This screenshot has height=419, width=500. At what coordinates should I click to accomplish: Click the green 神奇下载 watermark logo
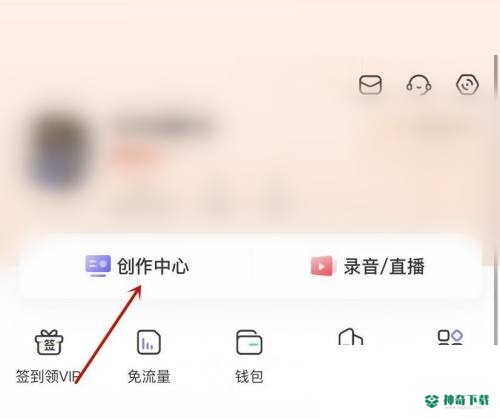point(457,401)
